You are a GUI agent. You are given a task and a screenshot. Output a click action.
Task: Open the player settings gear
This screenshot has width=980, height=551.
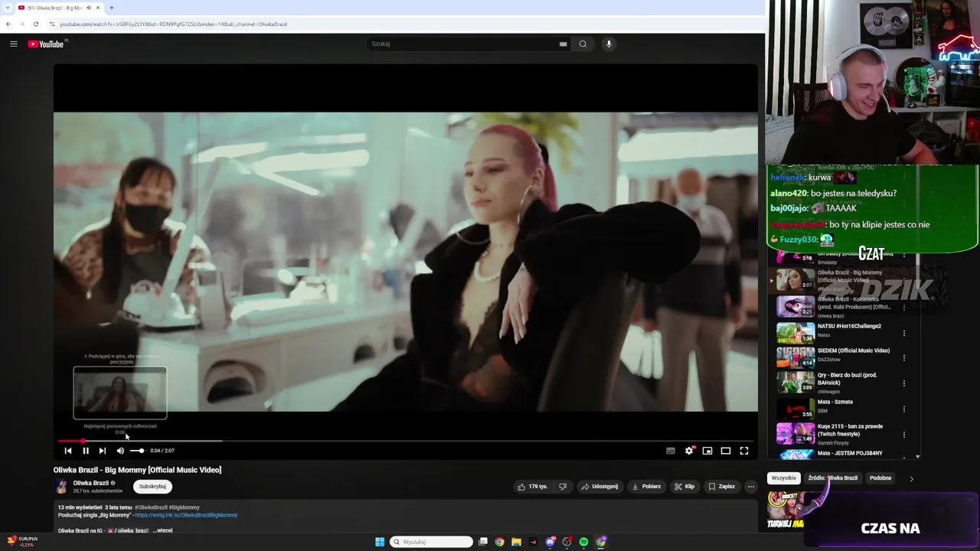pos(689,451)
